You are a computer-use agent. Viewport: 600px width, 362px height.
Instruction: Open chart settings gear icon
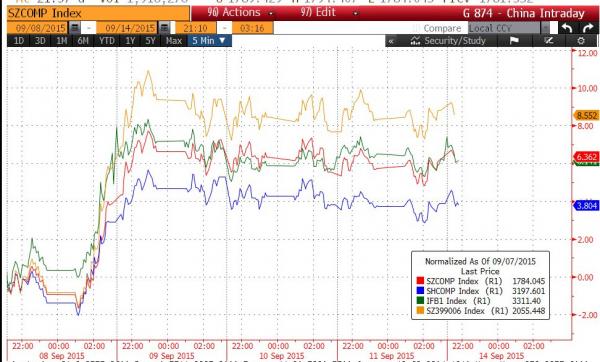(x=581, y=41)
